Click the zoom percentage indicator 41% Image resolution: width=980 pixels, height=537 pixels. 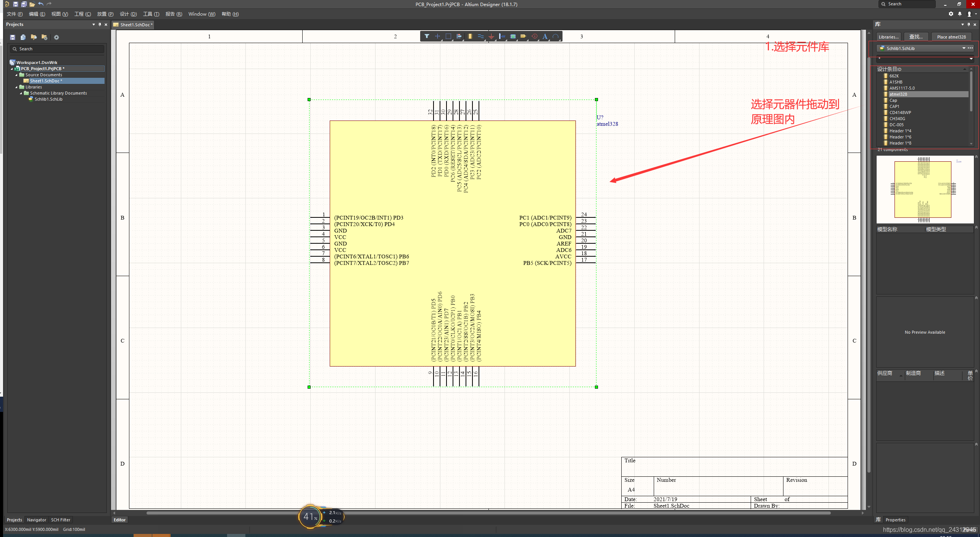309,517
